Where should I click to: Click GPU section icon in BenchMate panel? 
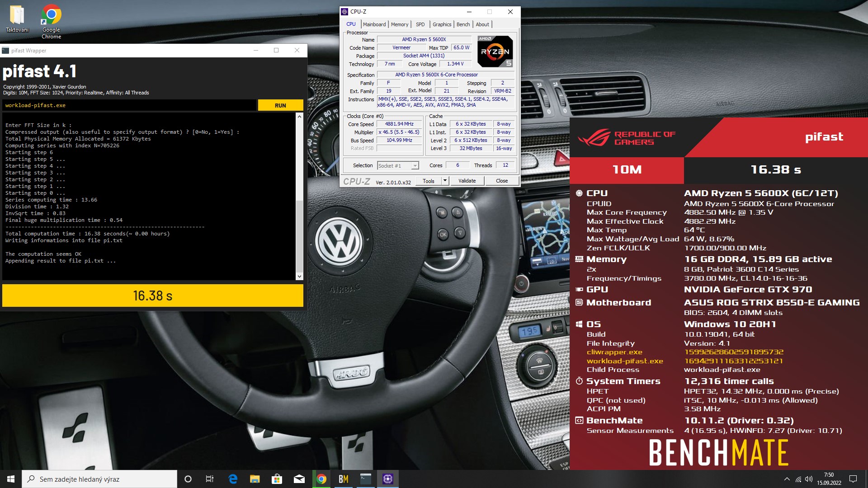pos(579,289)
